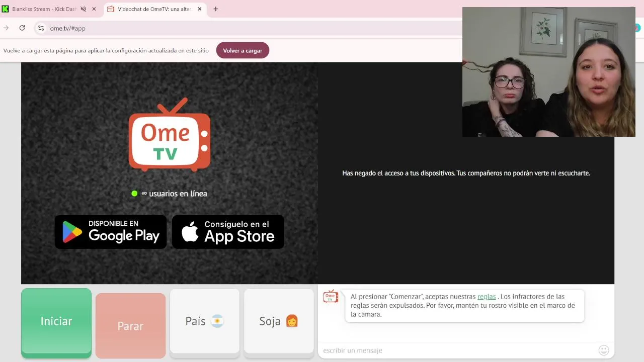Open the Google Play store badge
The height and width of the screenshot is (362, 644).
(x=111, y=232)
